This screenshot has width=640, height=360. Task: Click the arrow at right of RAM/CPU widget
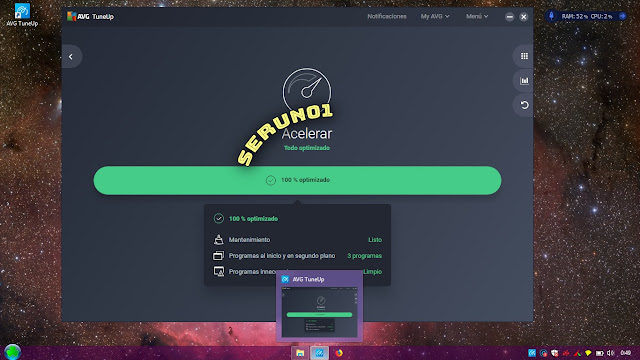click(x=622, y=16)
